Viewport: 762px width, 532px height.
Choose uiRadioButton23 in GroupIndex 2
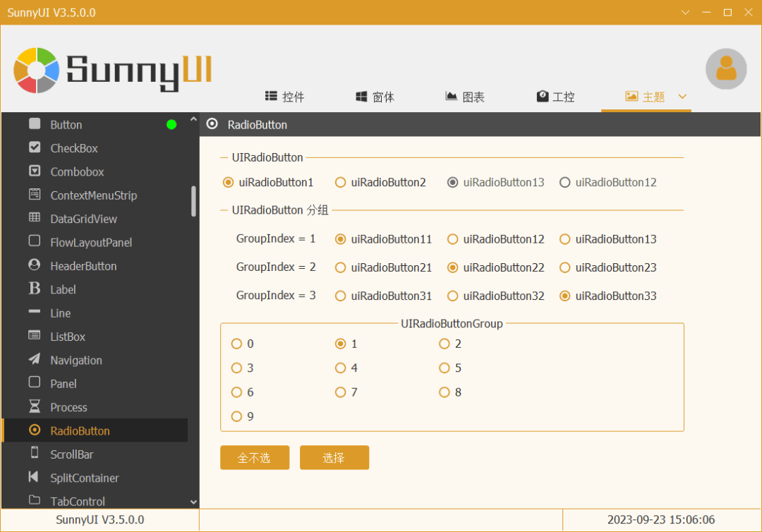565,267
